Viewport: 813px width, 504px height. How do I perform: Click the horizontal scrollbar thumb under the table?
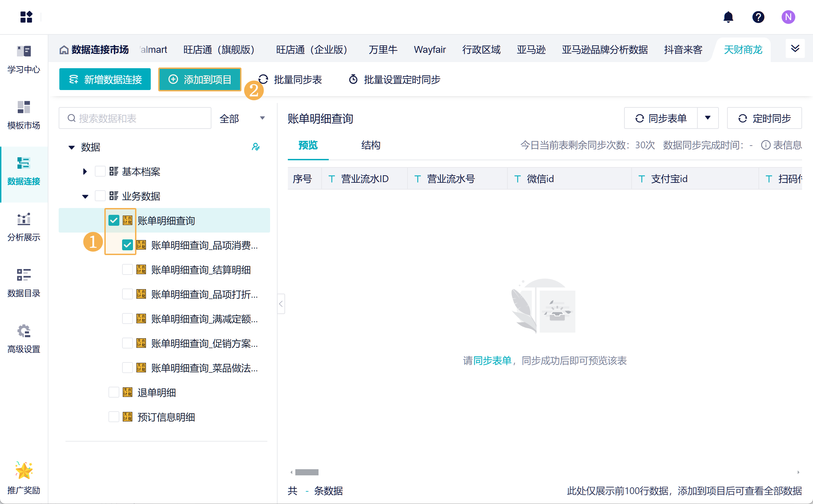[307, 472]
